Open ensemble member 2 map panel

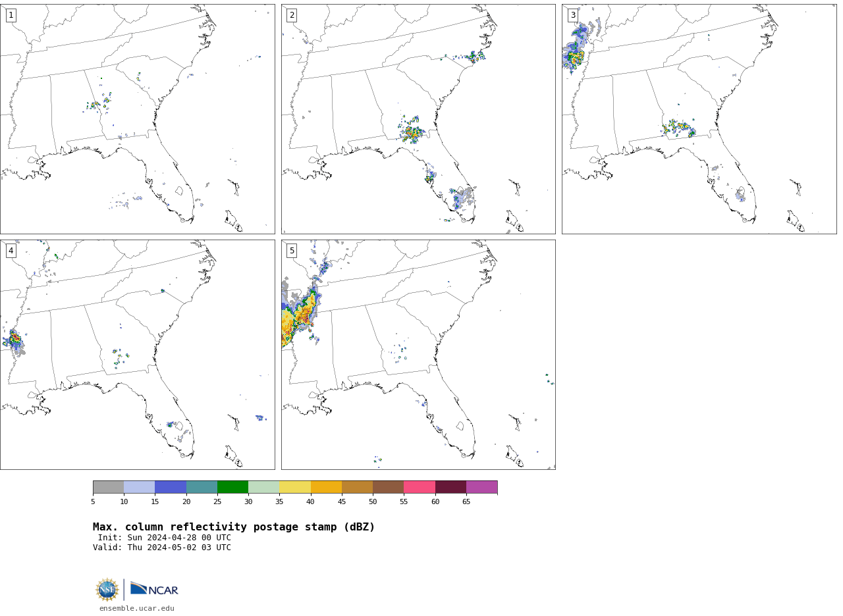point(418,119)
